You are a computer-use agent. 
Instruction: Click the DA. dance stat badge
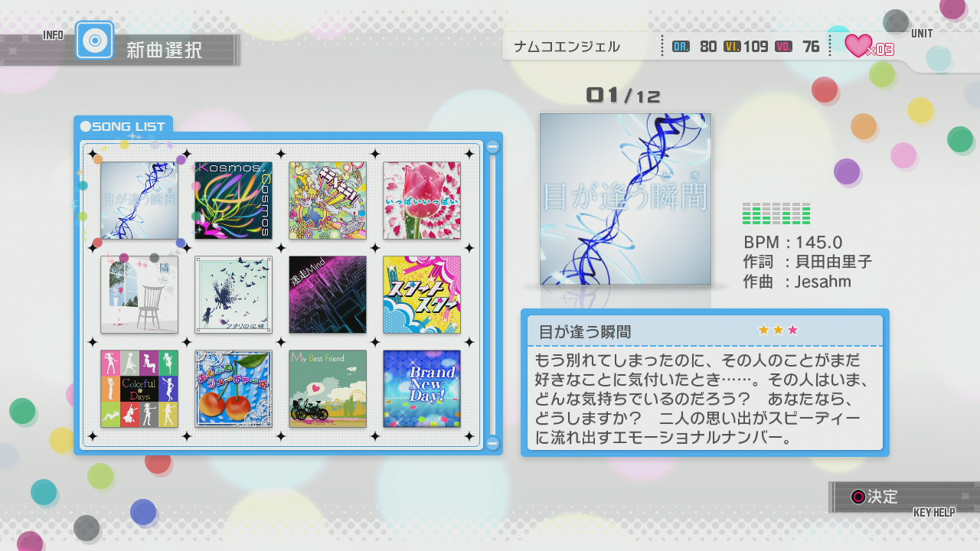point(681,47)
